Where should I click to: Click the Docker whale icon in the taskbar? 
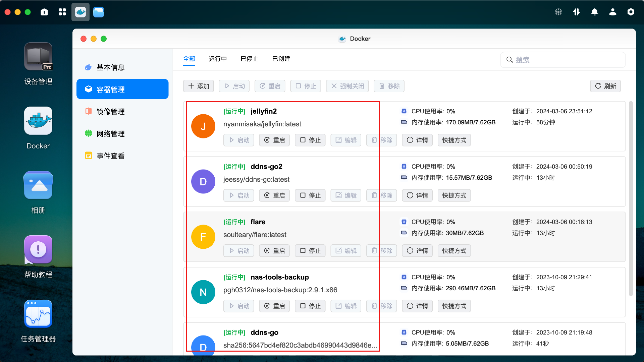(80, 12)
